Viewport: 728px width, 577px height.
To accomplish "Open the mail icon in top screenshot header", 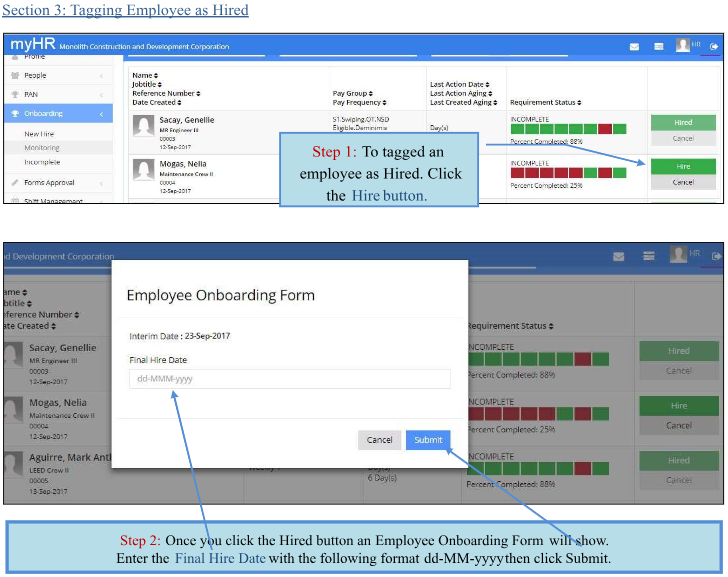I will coord(634,47).
